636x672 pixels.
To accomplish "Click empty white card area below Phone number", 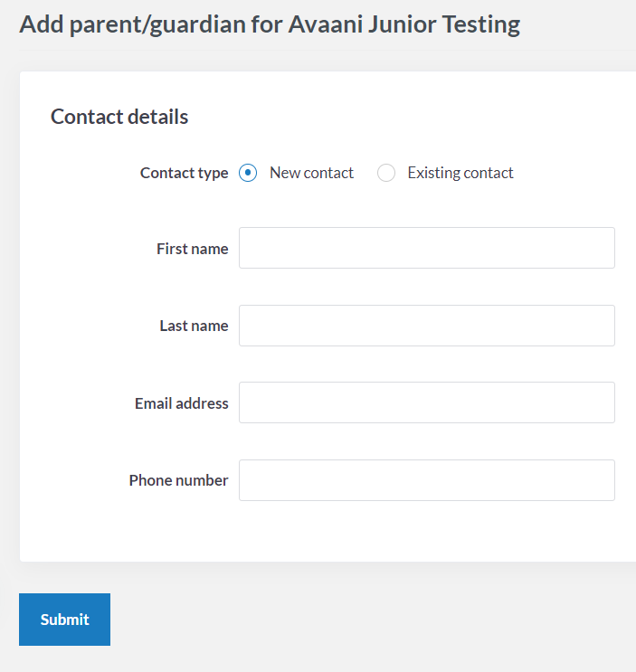I will (x=362, y=534).
